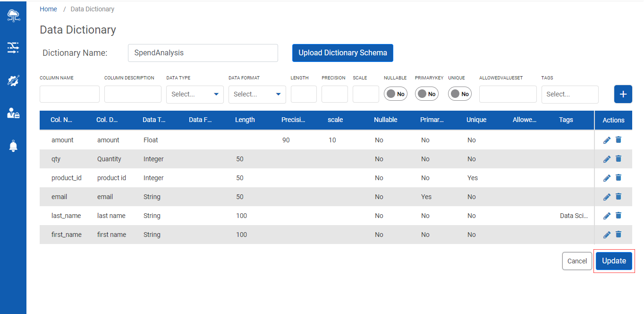Screen dimensions: 644x314
Task: Click the Column Name input field
Action: (69, 94)
